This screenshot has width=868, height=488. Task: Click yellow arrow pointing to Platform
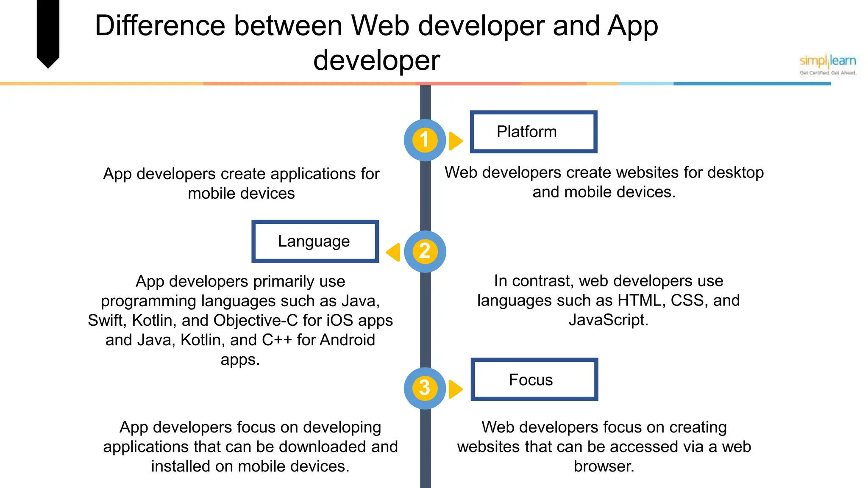[x=454, y=141]
